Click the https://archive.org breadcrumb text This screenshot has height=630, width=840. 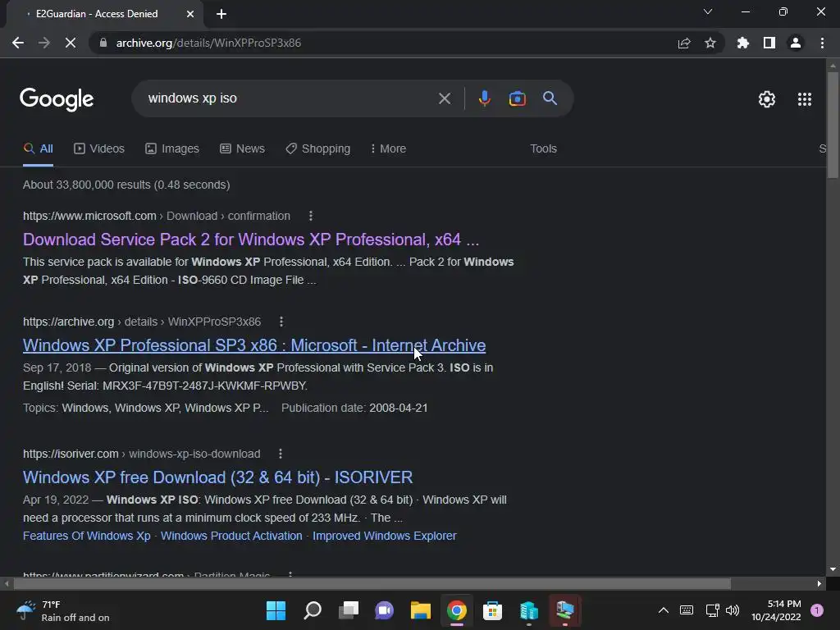coord(69,322)
